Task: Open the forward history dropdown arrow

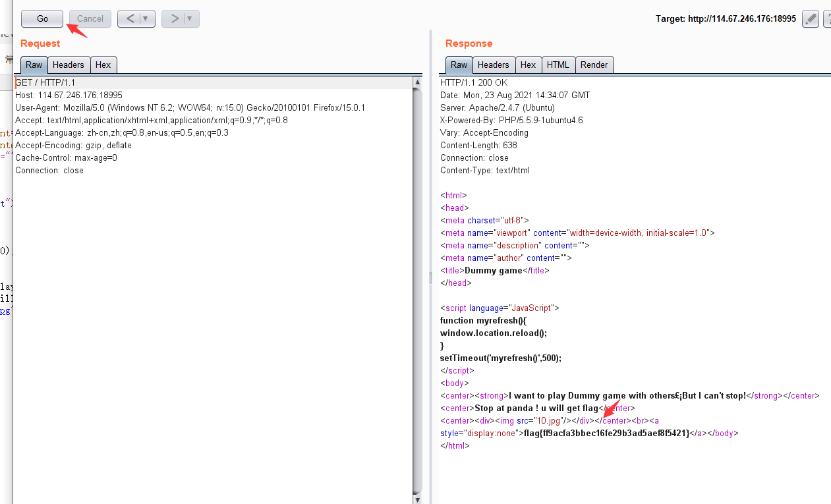Action: [190, 18]
